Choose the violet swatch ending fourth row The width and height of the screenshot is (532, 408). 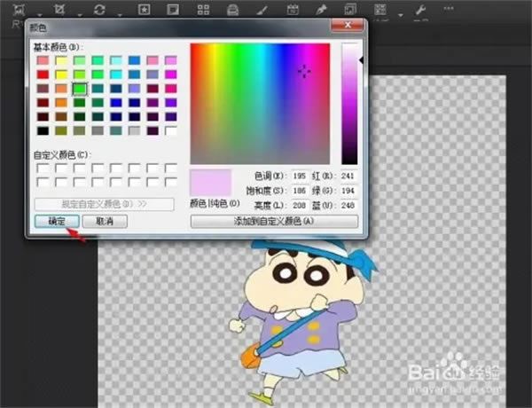click(x=170, y=103)
